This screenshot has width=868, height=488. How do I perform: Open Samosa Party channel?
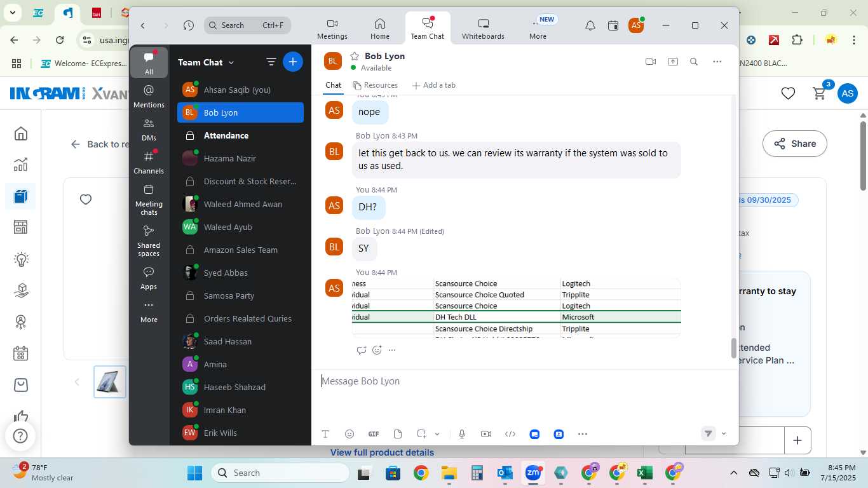click(x=240, y=295)
